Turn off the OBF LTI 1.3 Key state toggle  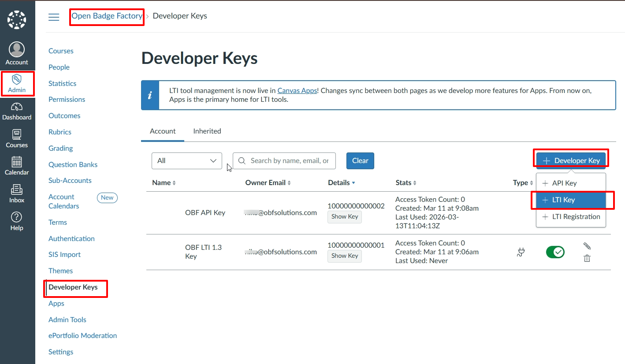(x=555, y=252)
